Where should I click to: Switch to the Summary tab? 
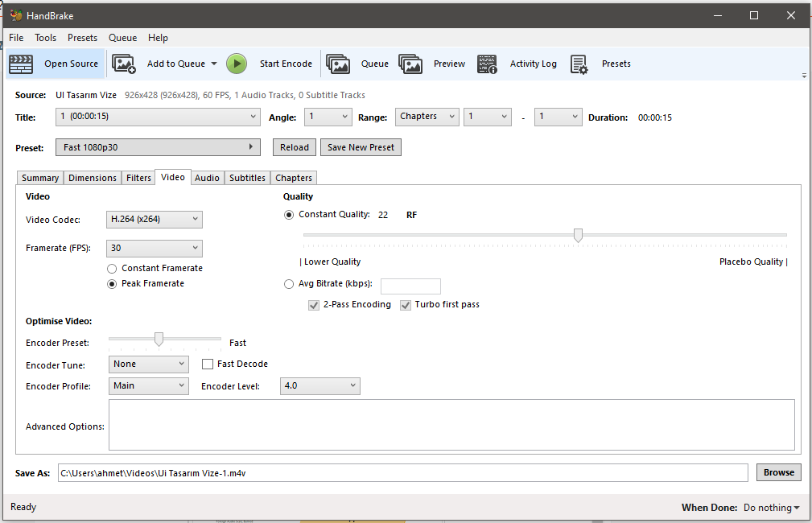[x=40, y=178]
